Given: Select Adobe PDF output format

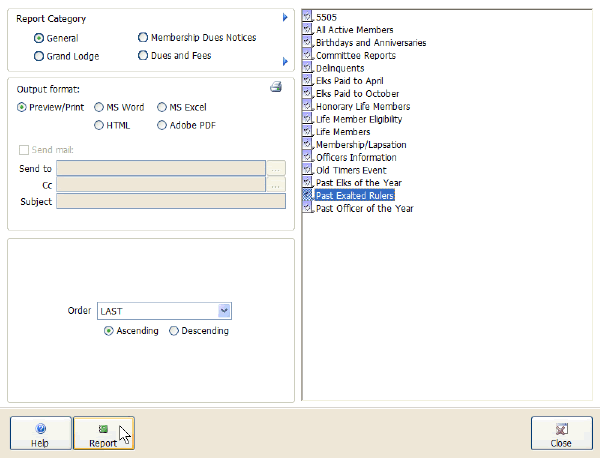Looking at the screenshot, I should click(x=160, y=125).
